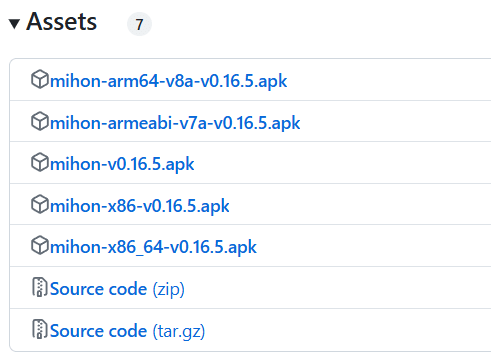Image resolution: width=491 pixels, height=361 pixels.
Task: Click package icon beside mihon-x86_64-v0.16.5.apk
Action: point(40,245)
